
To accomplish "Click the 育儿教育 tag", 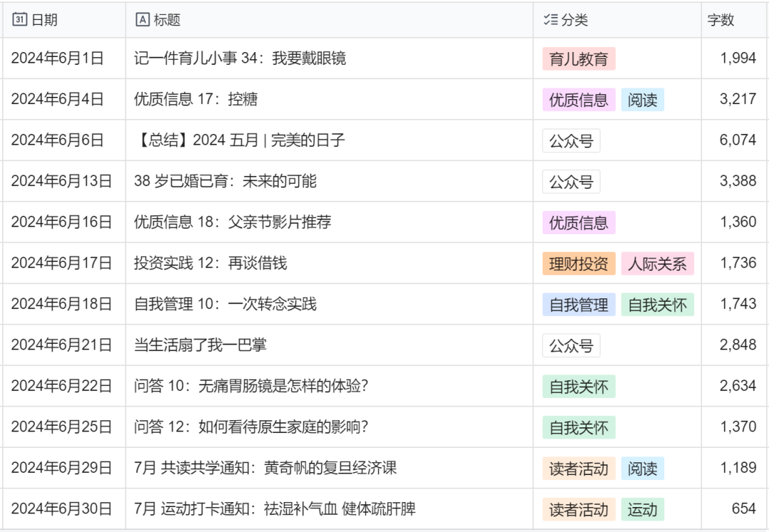I will tap(579, 59).
